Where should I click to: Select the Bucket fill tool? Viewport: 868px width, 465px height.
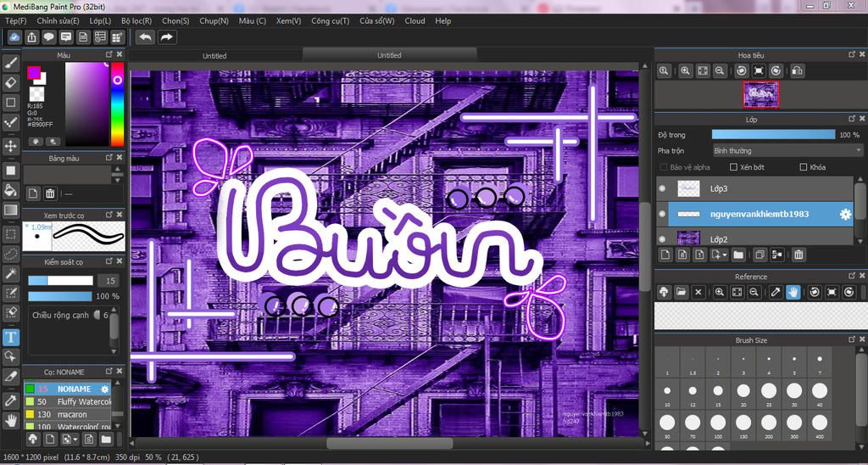point(10,190)
